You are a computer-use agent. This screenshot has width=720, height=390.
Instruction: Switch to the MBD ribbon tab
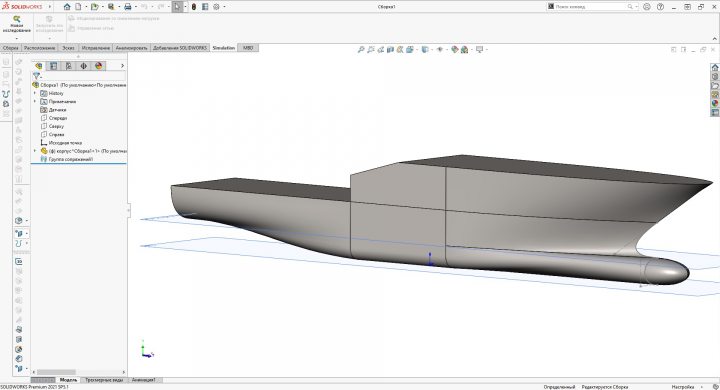[x=248, y=48]
